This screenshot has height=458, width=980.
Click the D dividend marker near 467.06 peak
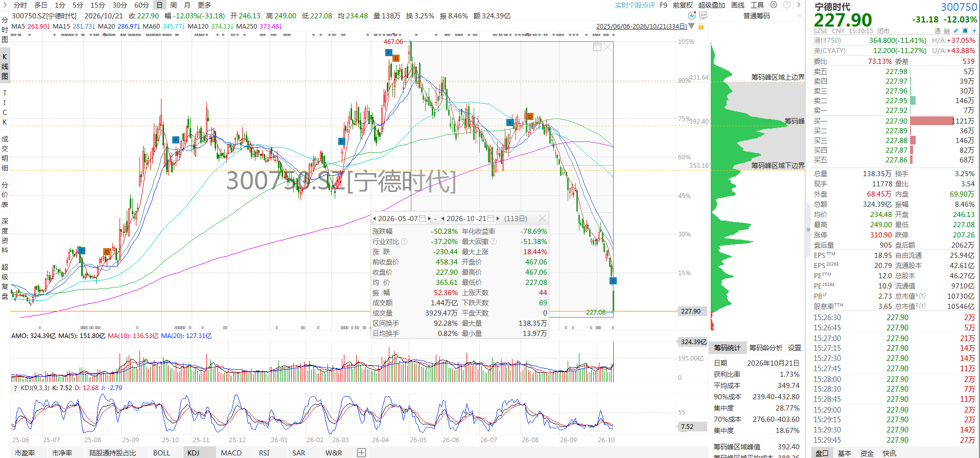click(x=396, y=58)
